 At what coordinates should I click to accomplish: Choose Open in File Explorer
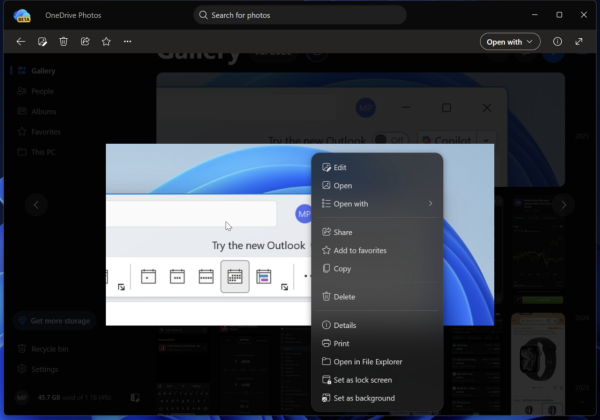pos(377,361)
